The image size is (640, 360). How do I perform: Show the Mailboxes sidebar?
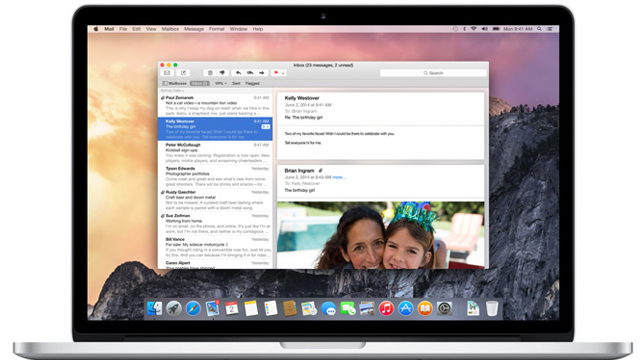(x=175, y=83)
